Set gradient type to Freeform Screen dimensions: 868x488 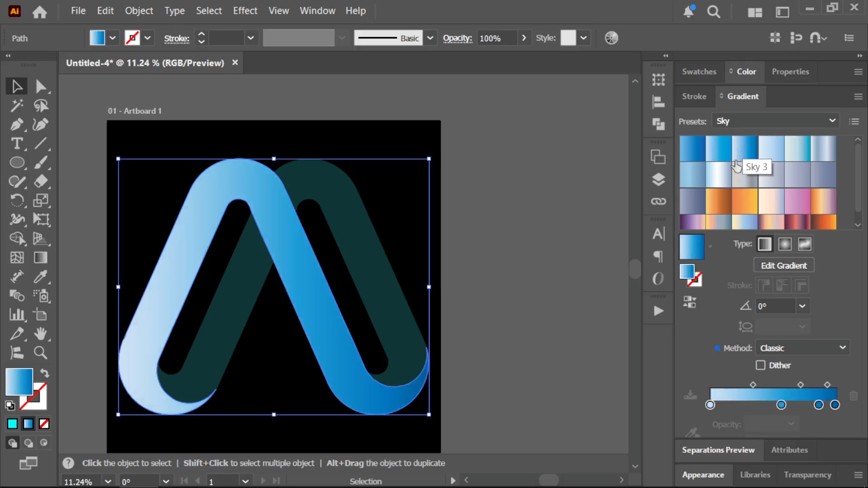pyautogui.click(x=805, y=244)
